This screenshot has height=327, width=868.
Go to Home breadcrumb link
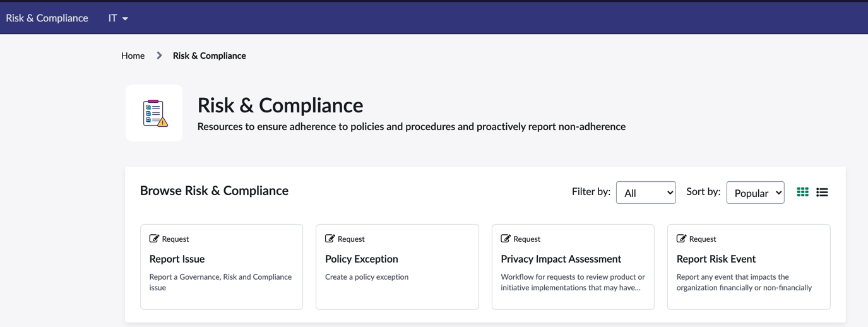pos(133,56)
